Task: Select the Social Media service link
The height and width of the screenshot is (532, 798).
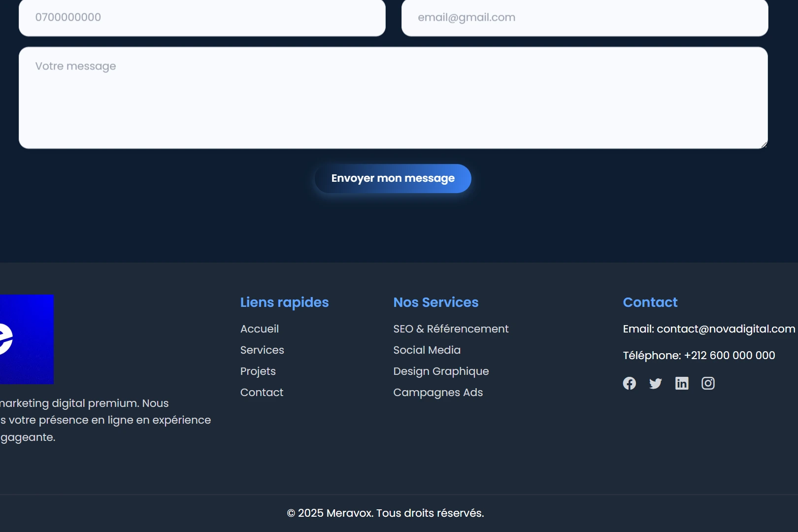Action: 427,350
